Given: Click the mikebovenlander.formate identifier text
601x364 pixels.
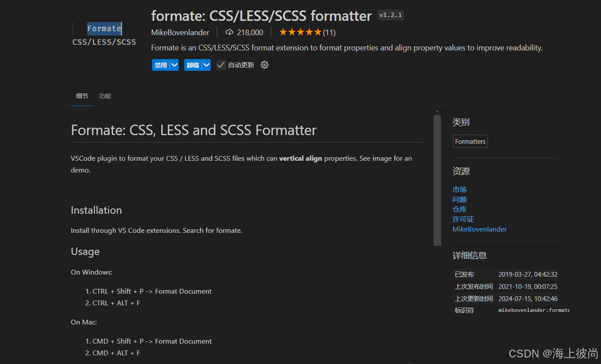Looking at the screenshot, I should pyautogui.click(x=534, y=310).
